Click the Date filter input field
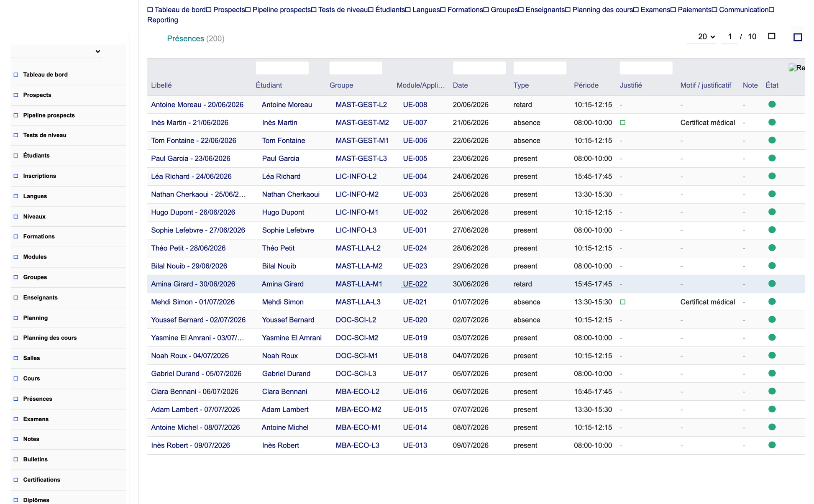814x504 pixels. (x=479, y=68)
